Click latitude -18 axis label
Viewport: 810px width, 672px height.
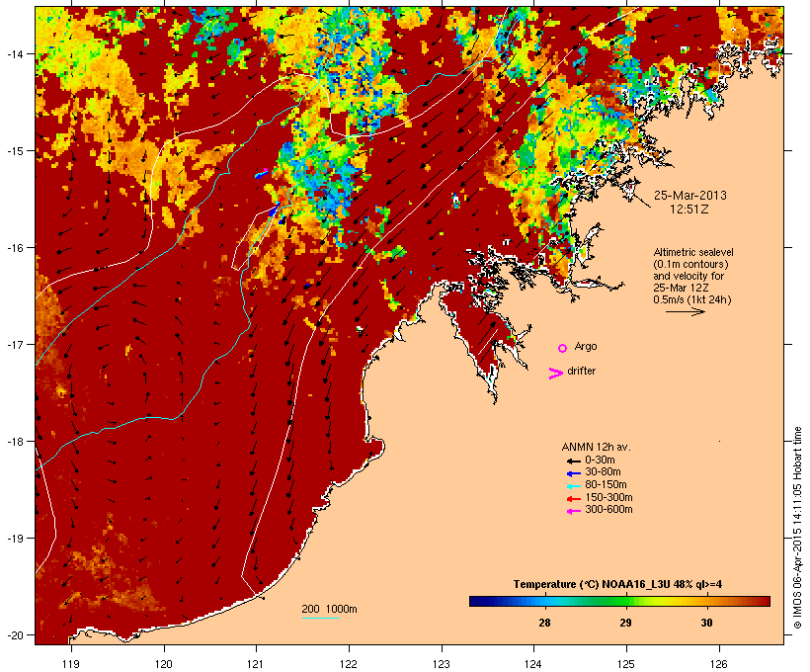(14, 442)
